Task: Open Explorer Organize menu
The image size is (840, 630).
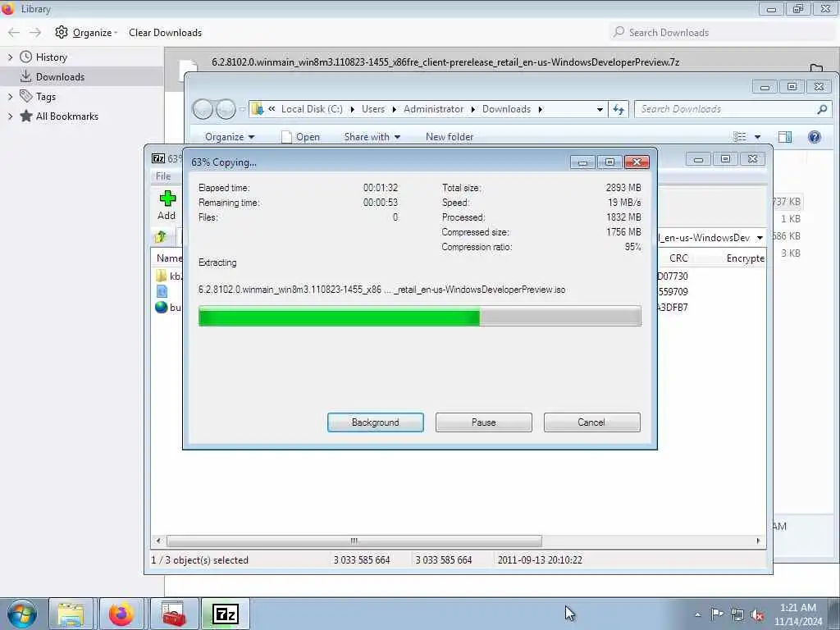Action: point(230,137)
